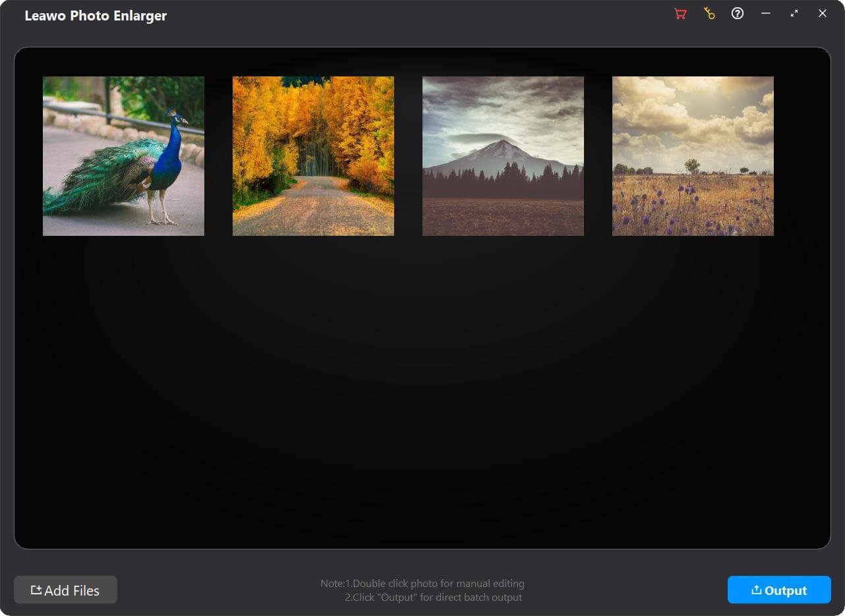
Task: Select the snowy mountain photo thumbnail
Action: click(x=503, y=156)
